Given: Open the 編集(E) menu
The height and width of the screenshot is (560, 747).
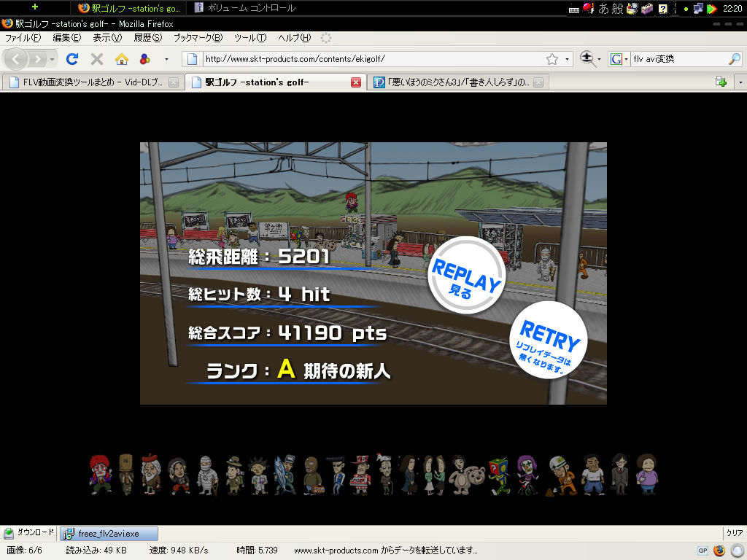Looking at the screenshot, I should 66,38.
